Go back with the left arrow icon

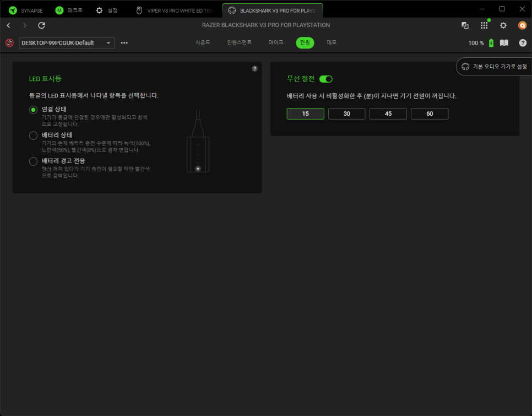pos(8,25)
